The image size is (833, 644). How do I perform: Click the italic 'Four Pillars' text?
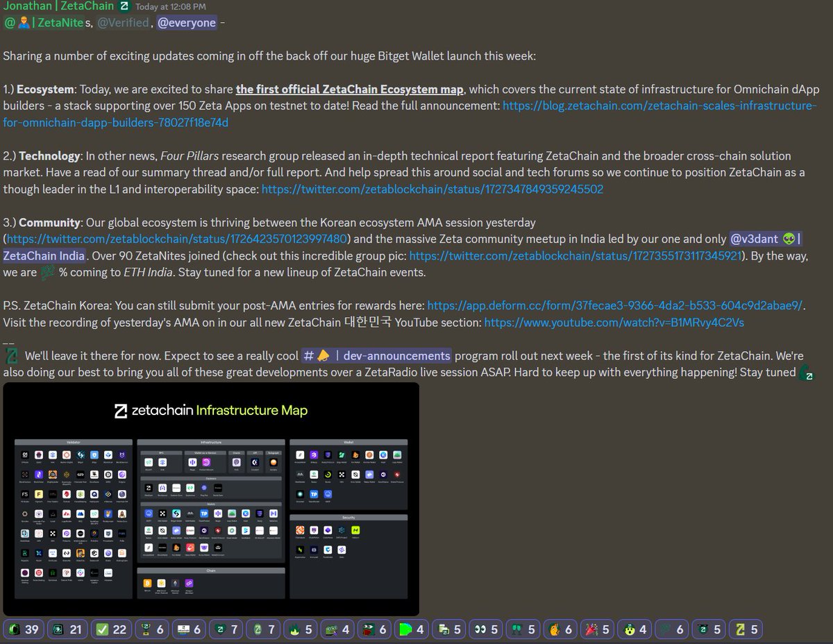[x=191, y=156]
